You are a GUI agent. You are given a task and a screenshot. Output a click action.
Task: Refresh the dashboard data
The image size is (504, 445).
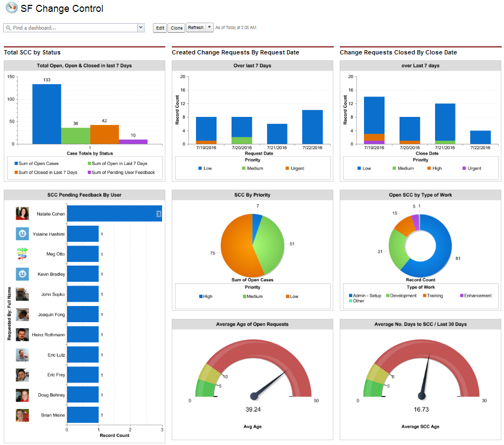[x=195, y=27]
